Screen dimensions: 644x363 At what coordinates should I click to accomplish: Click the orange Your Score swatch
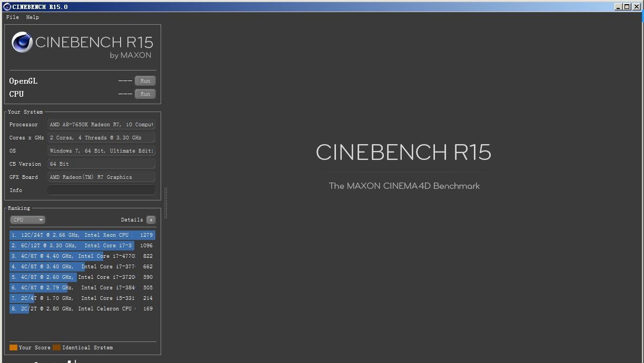13,347
